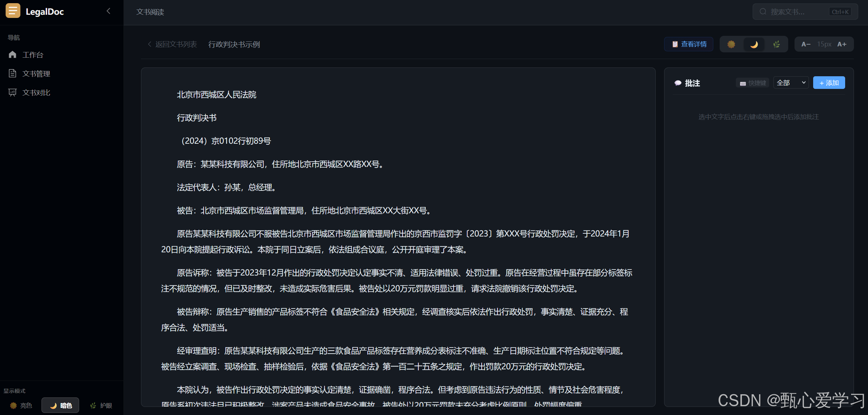Open 文书管理 from the sidebar
This screenshot has height=415, width=868.
(36, 74)
